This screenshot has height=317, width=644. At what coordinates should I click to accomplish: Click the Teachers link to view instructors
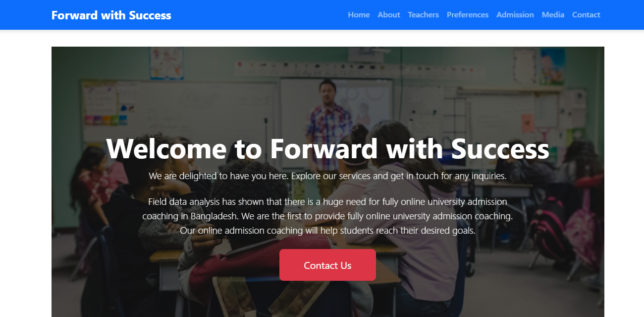(423, 15)
